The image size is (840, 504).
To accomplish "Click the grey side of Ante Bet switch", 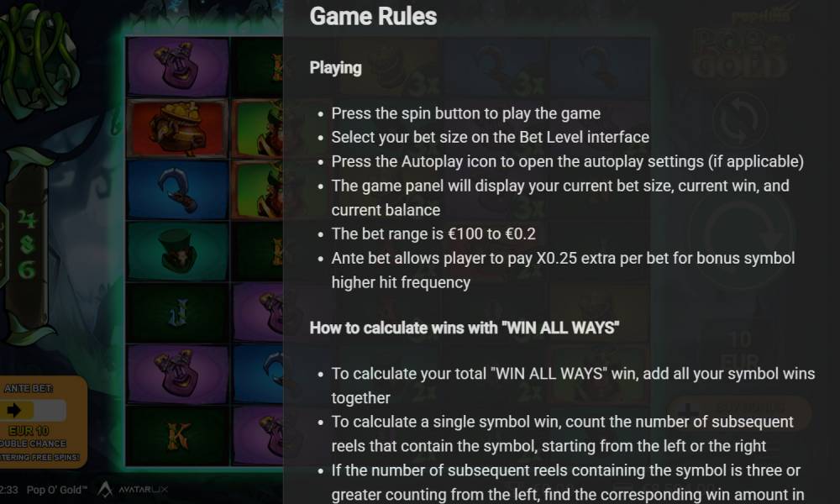I will tap(50, 410).
